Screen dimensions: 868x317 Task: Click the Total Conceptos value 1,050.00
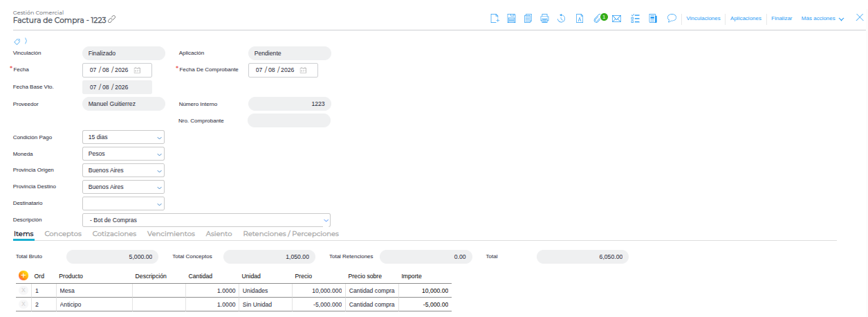click(269, 257)
